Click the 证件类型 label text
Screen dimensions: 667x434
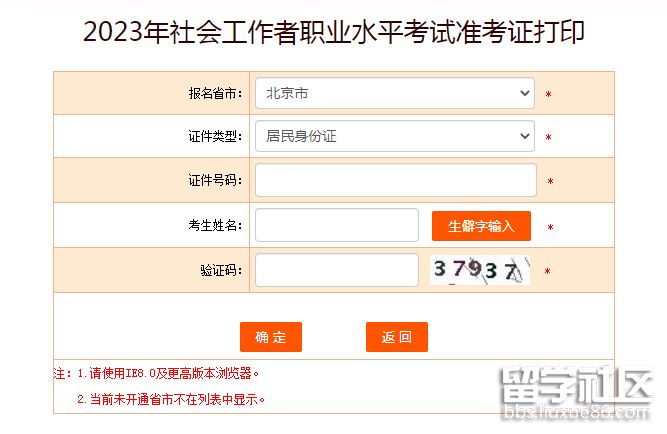tap(215, 136)
